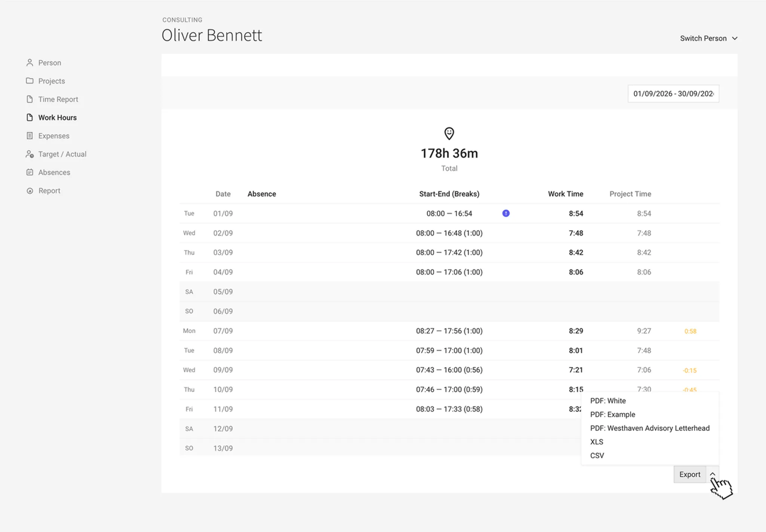
Task: Click work time 8:42 on Thursday 03/09
Action: tap(576, 253)
